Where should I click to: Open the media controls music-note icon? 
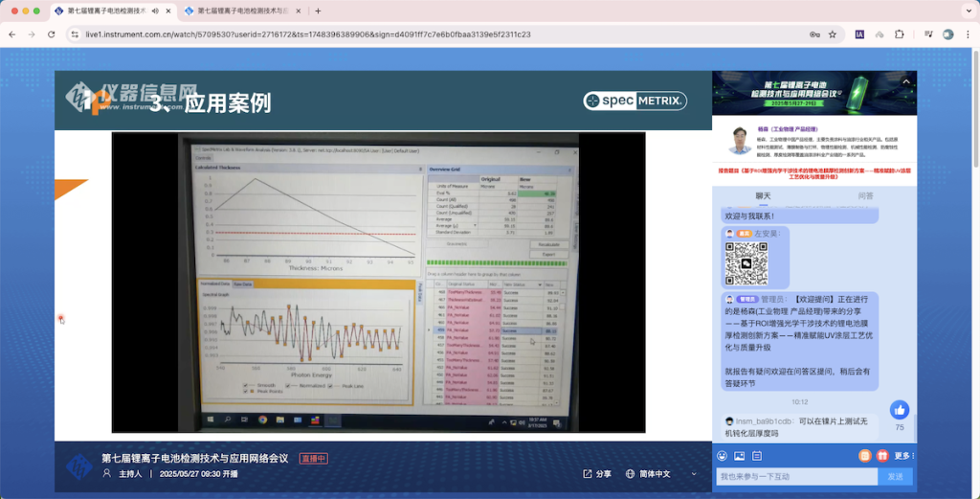[x=928, y=34]
